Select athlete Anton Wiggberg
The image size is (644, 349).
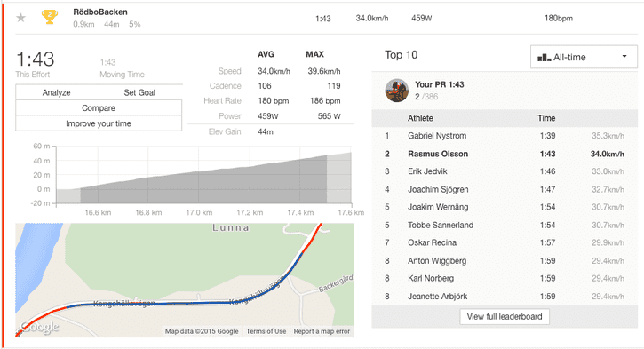[x=437, y=261]
